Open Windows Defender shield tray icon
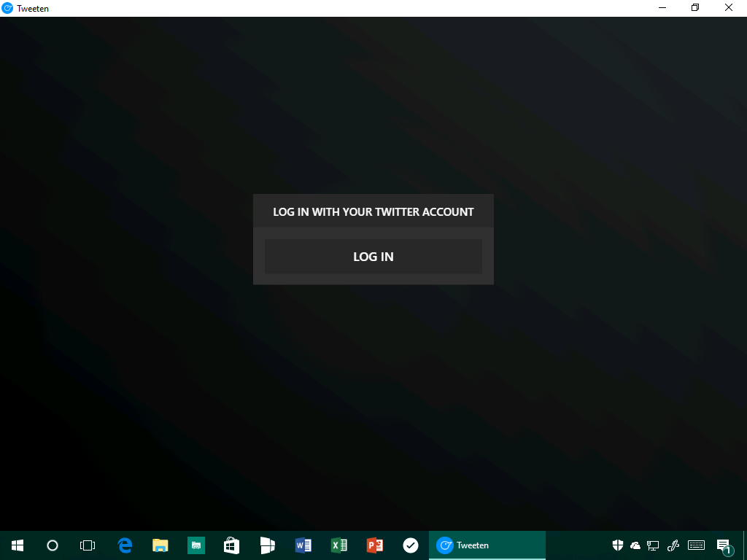The image size is (747, 560). coord(618,545)
